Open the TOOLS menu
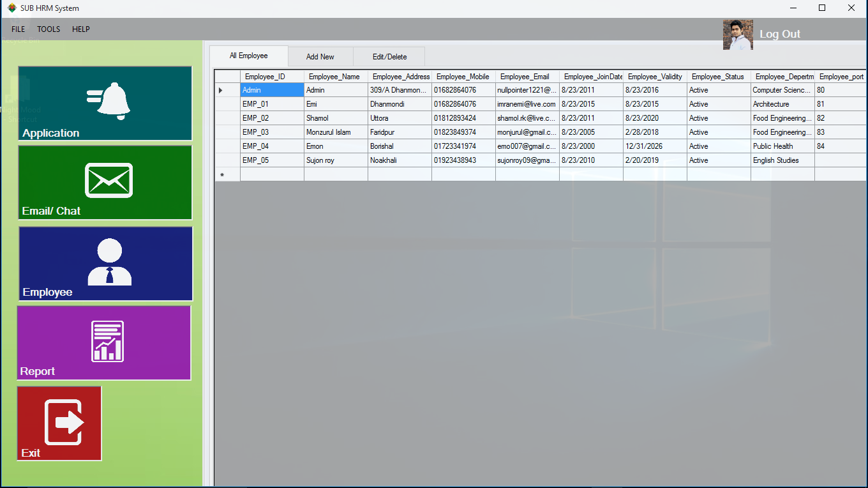Image resolution: width=868 pixels, height=488 pixels. pyautogui.click(x=48, y=29)
